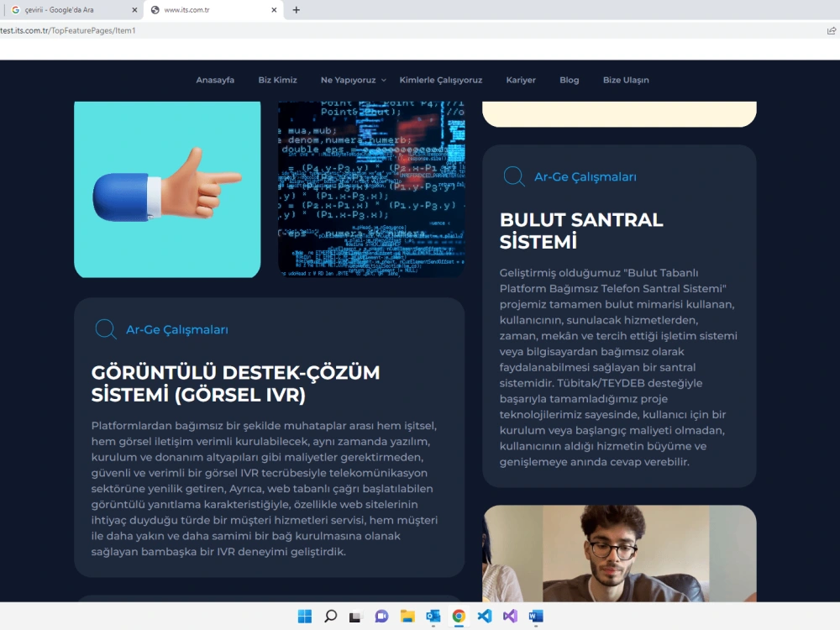840x630 pixels.
Task: Click the BULUT SANTRAL SİSTEMİ heading
Action: coord(581,231)
